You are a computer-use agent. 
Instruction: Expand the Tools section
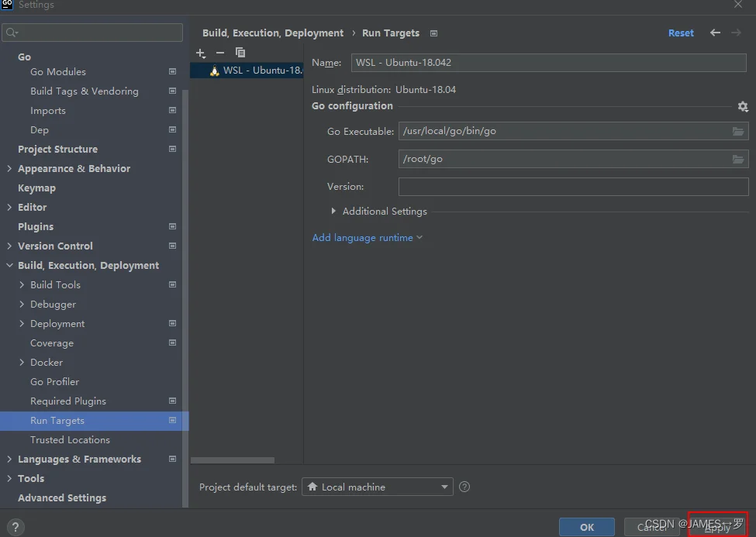click(9, 478)
